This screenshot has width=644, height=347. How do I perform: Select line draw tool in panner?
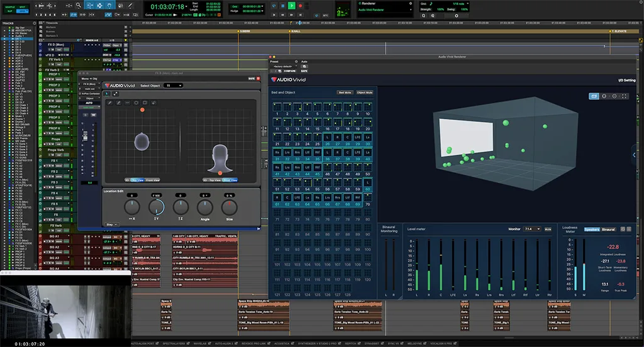coord(127,102)
